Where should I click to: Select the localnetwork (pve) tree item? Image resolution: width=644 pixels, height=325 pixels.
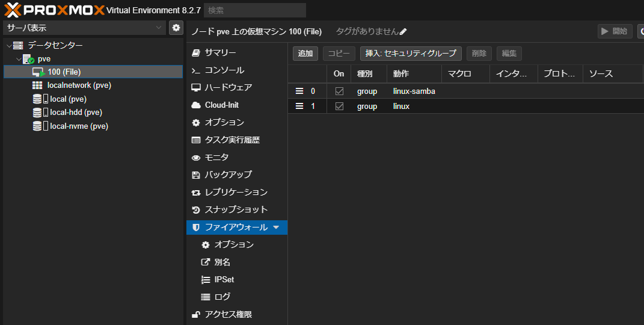point(93,85)
